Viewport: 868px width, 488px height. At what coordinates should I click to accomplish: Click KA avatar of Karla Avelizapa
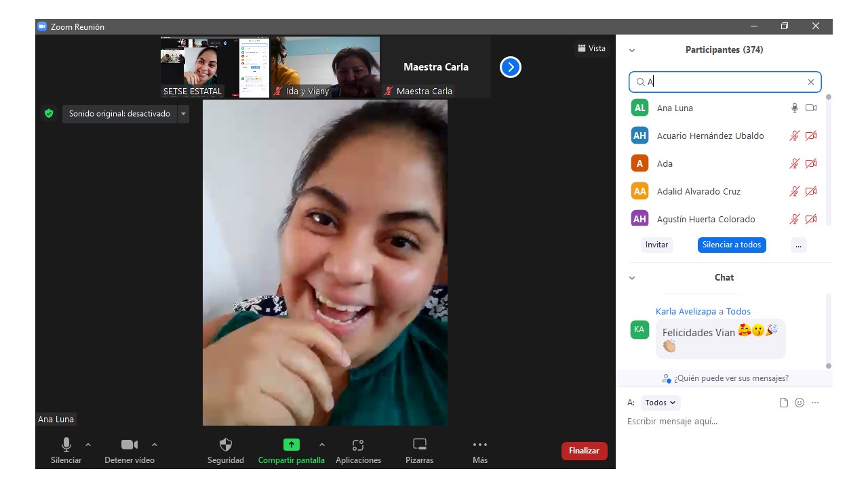click(639, 329)
